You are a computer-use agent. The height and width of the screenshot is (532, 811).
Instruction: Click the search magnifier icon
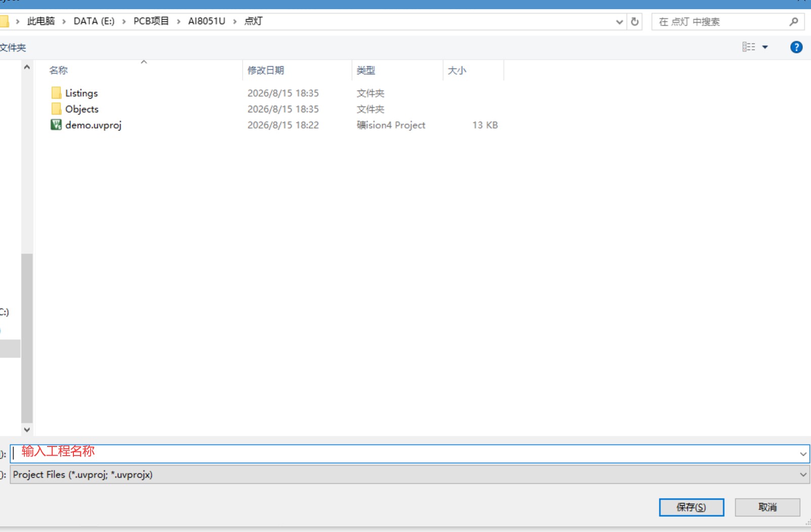coord(794,22)
